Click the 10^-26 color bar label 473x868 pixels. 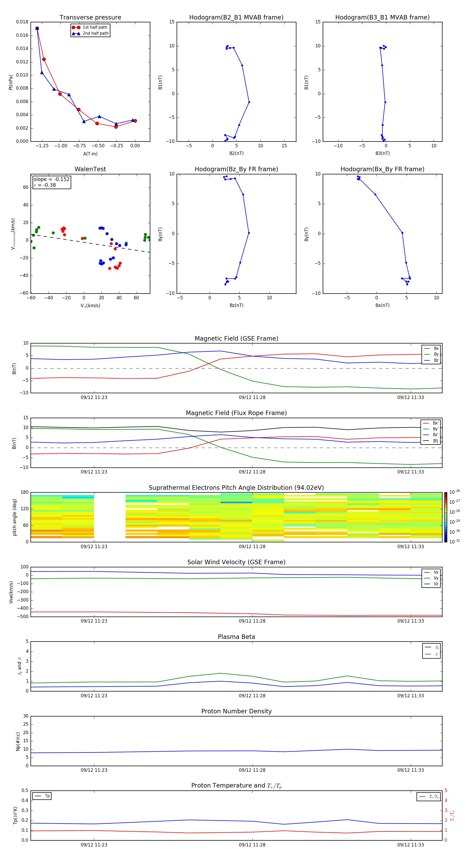coord(455,492)
